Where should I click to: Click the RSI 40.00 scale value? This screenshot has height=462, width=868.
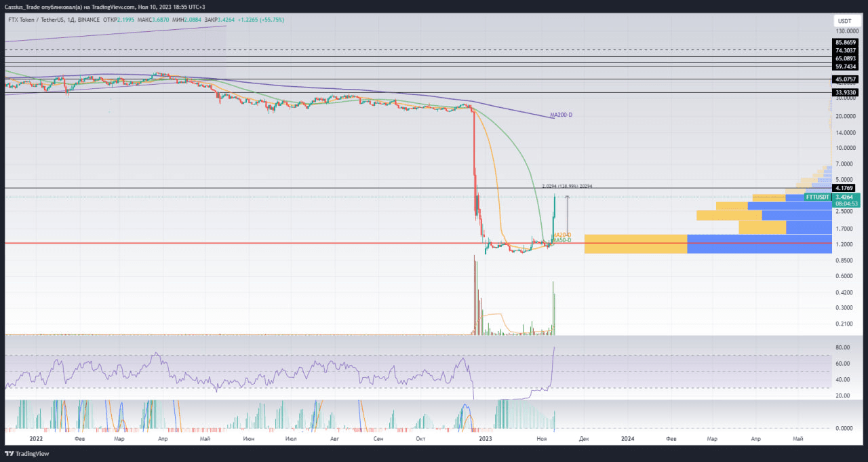(843, 380)
